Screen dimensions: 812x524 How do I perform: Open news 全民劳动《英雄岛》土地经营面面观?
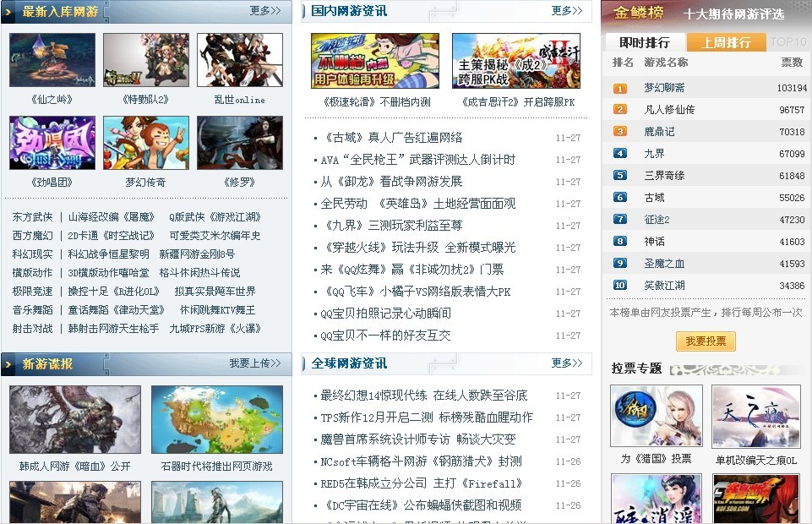point(418,204)
